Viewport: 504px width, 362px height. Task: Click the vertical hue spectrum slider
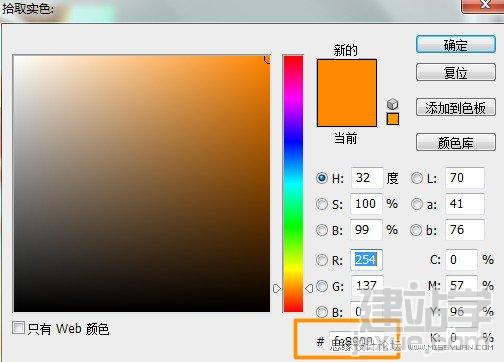[x=293, y=184]
